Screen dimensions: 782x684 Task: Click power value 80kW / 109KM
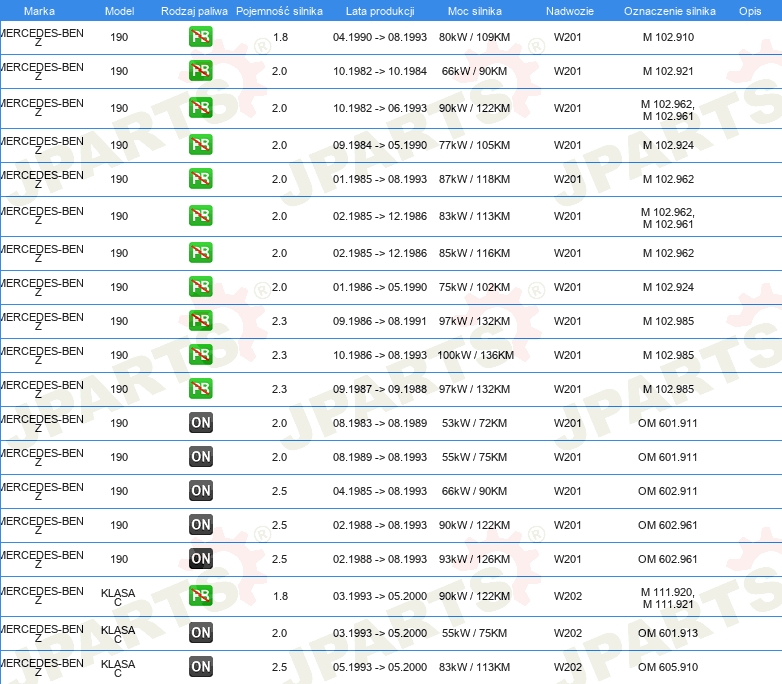474,37
